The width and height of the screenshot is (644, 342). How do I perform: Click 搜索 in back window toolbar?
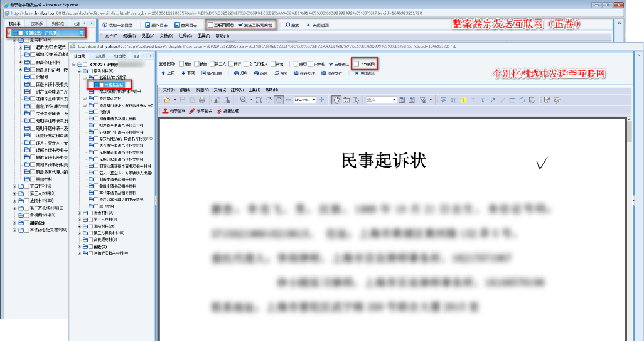292,25
